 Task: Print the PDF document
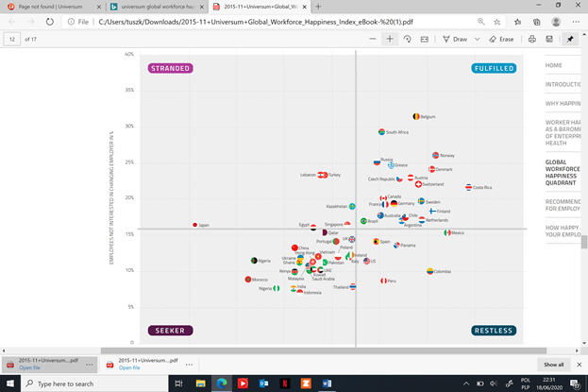pos(533,40)
